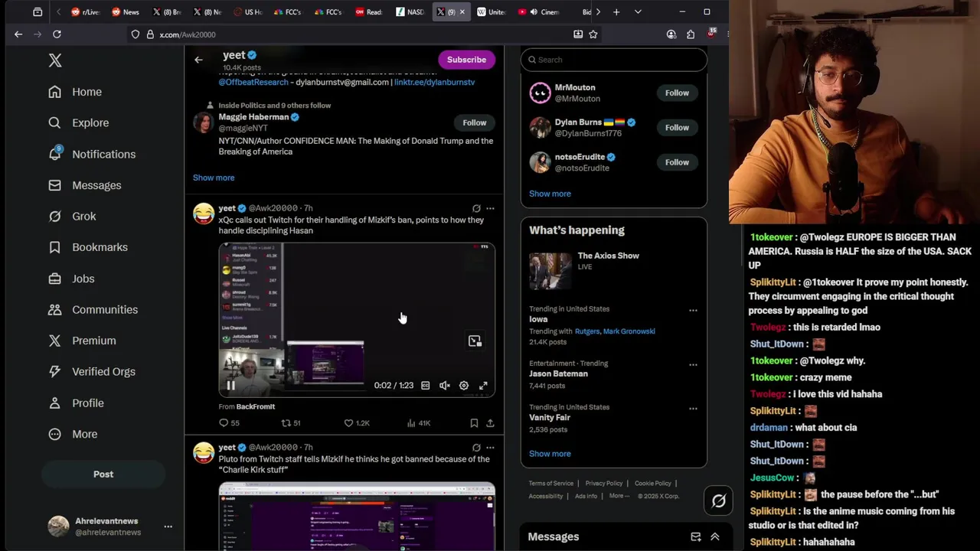
Task: Follow Maggie Haberman
Action: (x=474, y=122)
